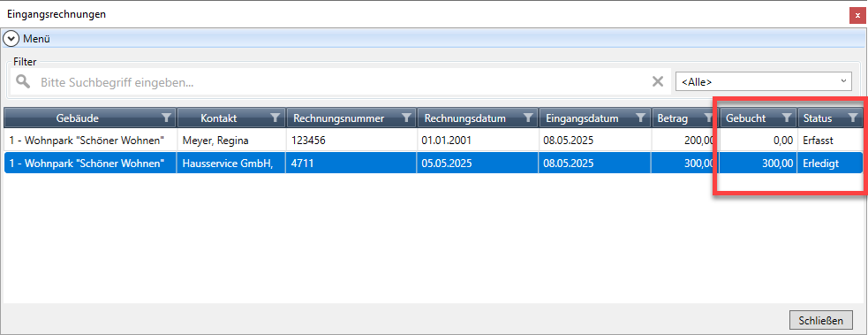Open the Menü bar label

[36, 39]
